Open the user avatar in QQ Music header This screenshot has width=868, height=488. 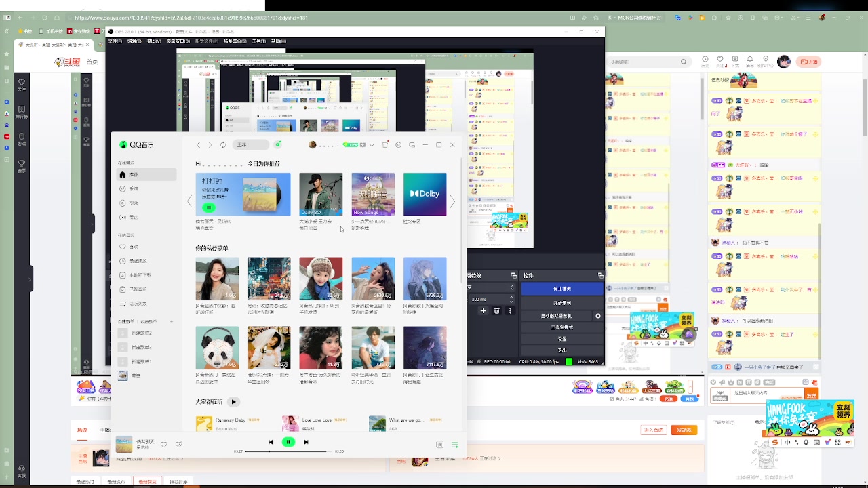tap(313, 145)
